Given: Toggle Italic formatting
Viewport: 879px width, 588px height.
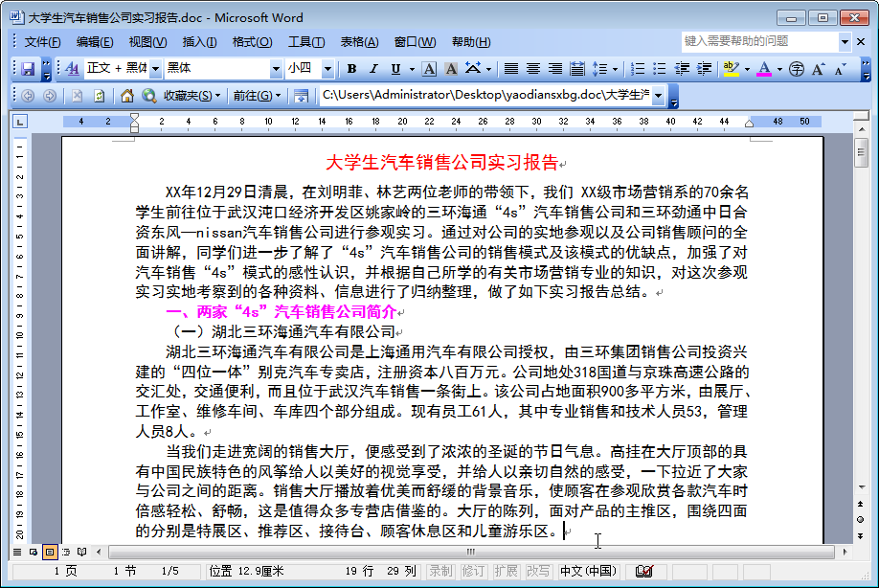Looking at the screenshot, I should (x=373, y=69).
